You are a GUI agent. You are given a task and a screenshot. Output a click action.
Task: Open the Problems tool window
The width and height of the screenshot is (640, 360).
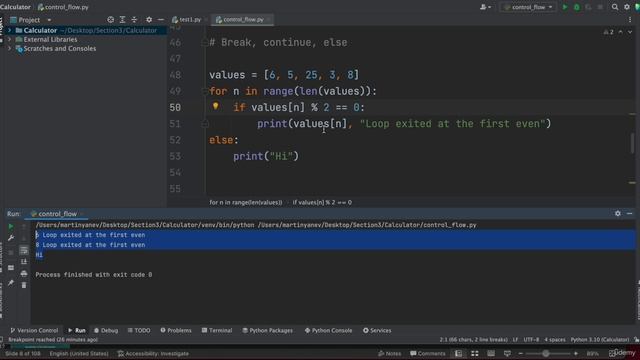pyautogui.click(x=176, y=331)
